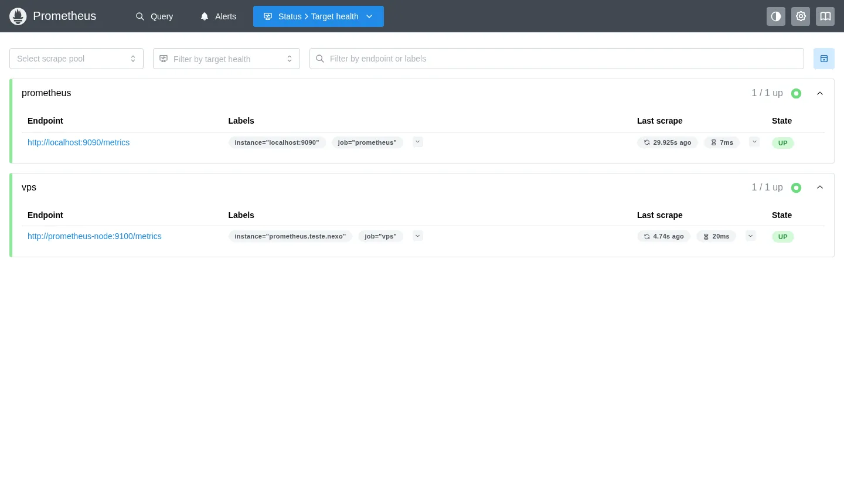Click the 29.925s ago last scrape badge
844x504 pixels.
[x=668, y=142]
